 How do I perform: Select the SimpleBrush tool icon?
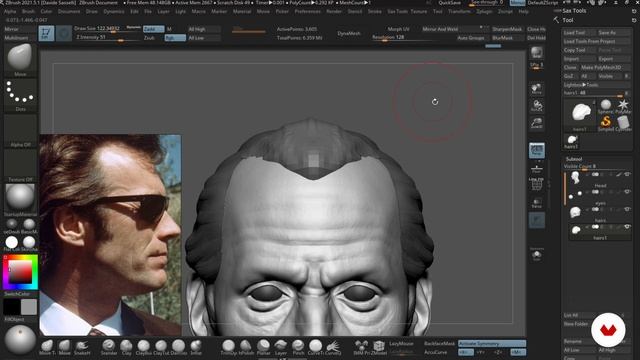606,122
